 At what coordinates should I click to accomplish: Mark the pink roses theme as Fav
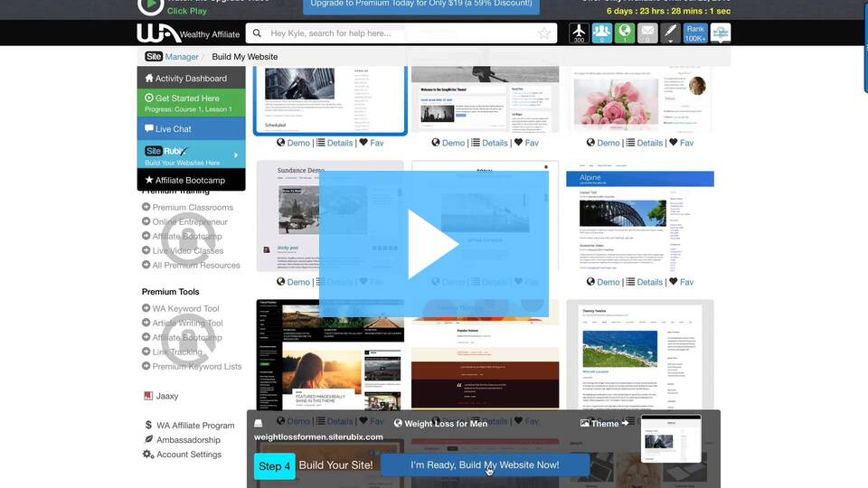click(682, 143)
